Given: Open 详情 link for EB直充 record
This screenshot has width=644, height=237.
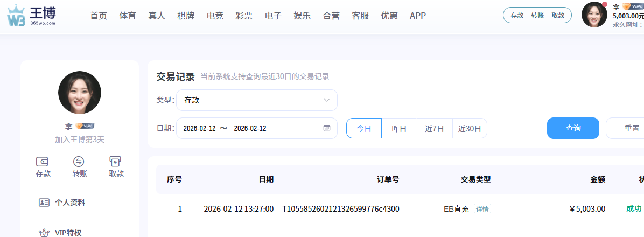Looking at the screenshot, I should click(482, 209).
